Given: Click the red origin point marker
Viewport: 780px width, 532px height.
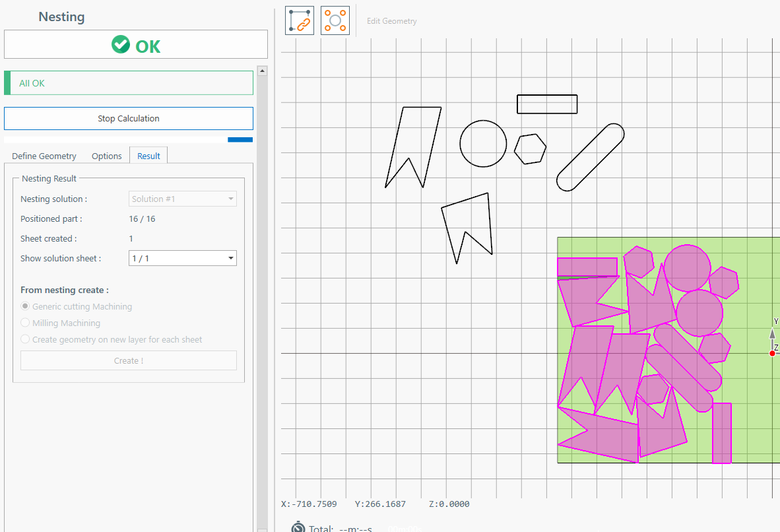Looking at the screenshot, I should [772, 353].
